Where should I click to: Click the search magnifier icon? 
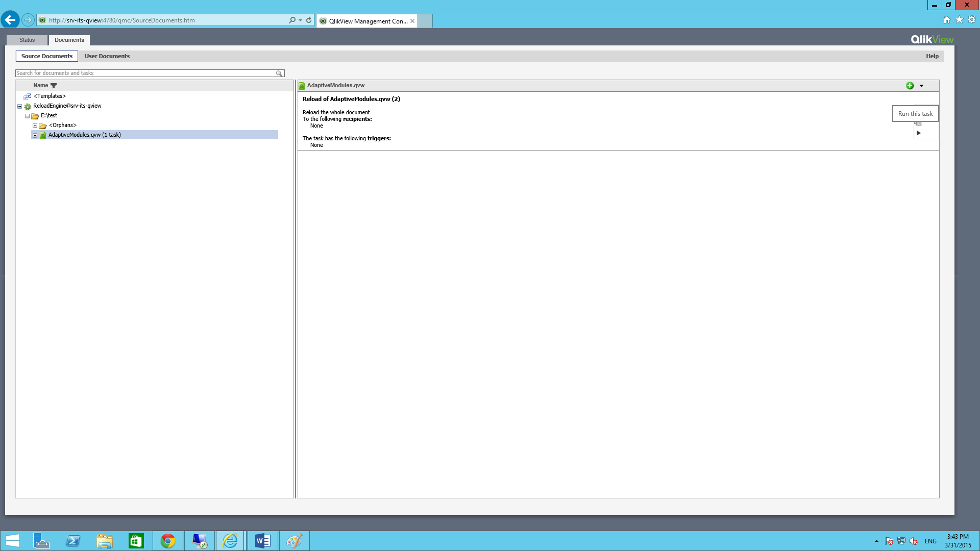point(279,73)
